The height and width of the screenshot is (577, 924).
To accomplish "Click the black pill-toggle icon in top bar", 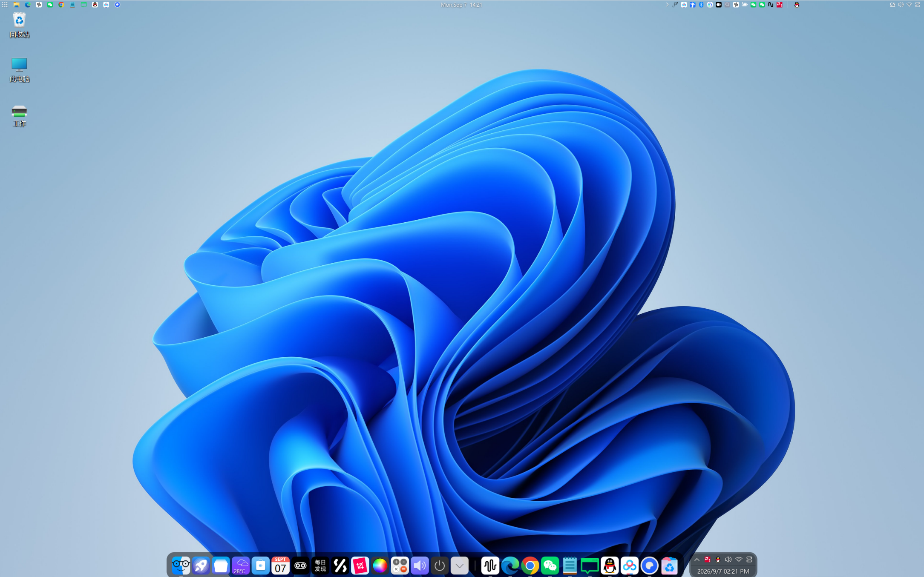I will tap(719, 5).
